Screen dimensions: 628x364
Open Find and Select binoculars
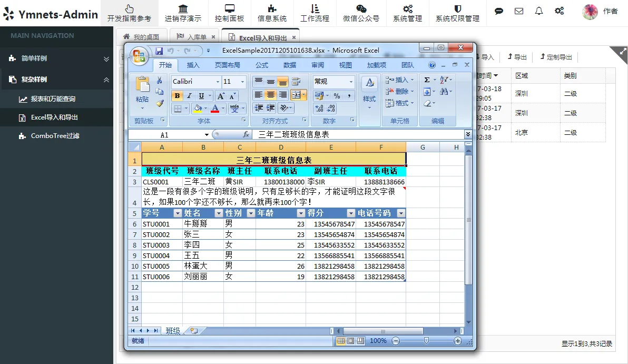(444, 92)
